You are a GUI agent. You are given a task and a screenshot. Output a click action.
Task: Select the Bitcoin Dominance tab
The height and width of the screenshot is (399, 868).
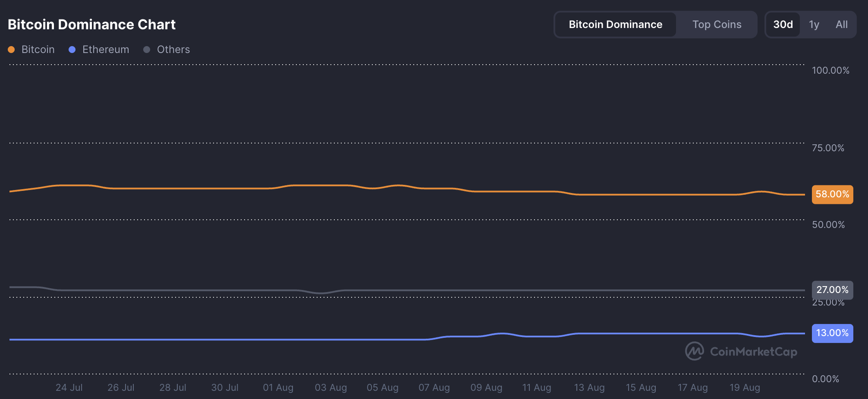coord(616,25)
